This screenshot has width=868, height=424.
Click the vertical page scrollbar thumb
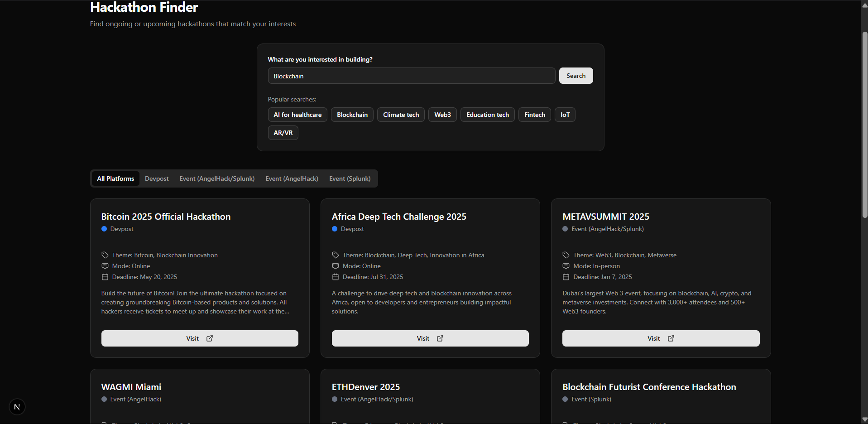point(864,125)
